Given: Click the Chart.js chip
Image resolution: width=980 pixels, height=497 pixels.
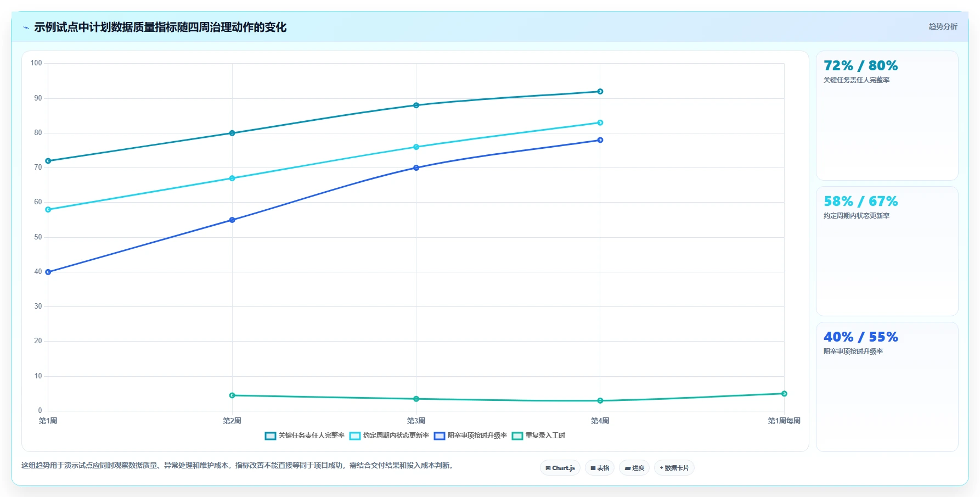Looking at the screenshot, I should (x=560, y=468).
